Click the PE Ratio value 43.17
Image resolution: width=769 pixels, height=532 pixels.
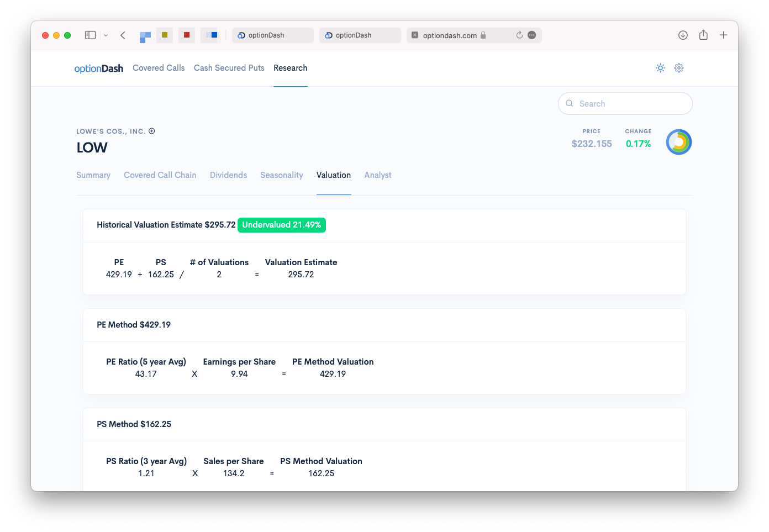click(x=146, y=374)
